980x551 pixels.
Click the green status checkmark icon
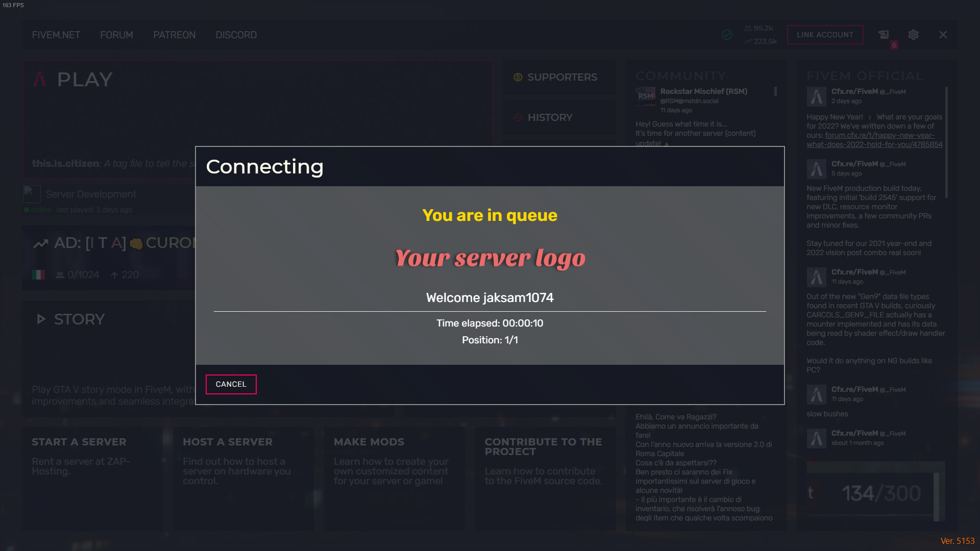pos(727,35)
